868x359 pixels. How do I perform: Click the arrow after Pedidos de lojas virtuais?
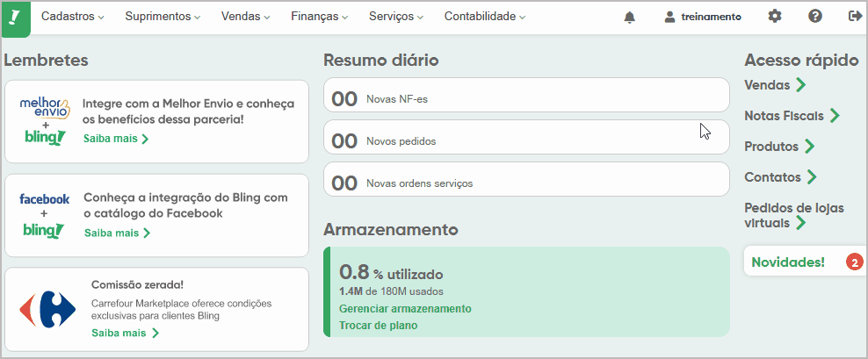coord(799,224)
